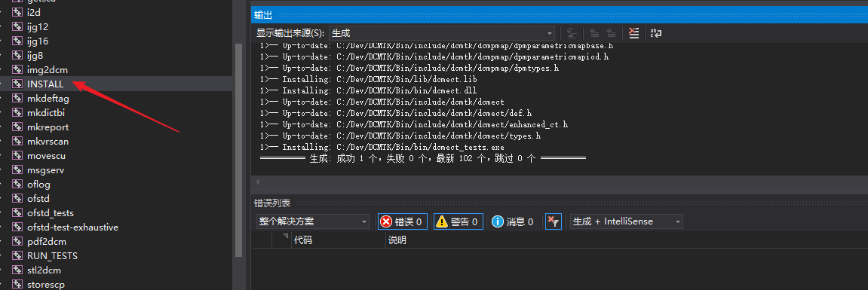Screen dimensions: 868x290
Task: Click the 输出 panel title tab
Action: [x=263, y=15]
